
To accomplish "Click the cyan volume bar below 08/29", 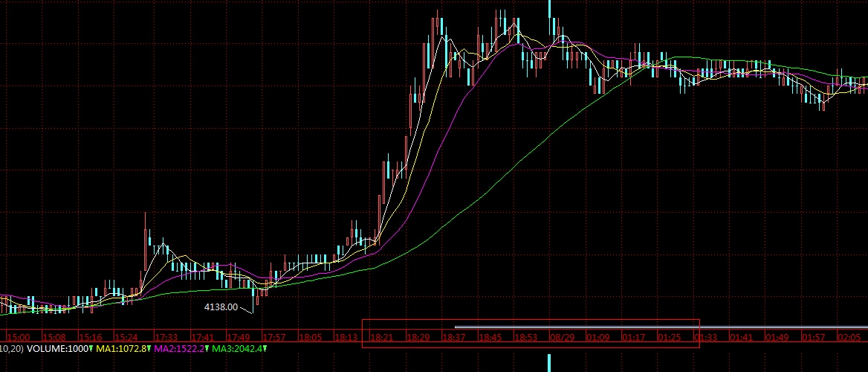I will [550, 363].
